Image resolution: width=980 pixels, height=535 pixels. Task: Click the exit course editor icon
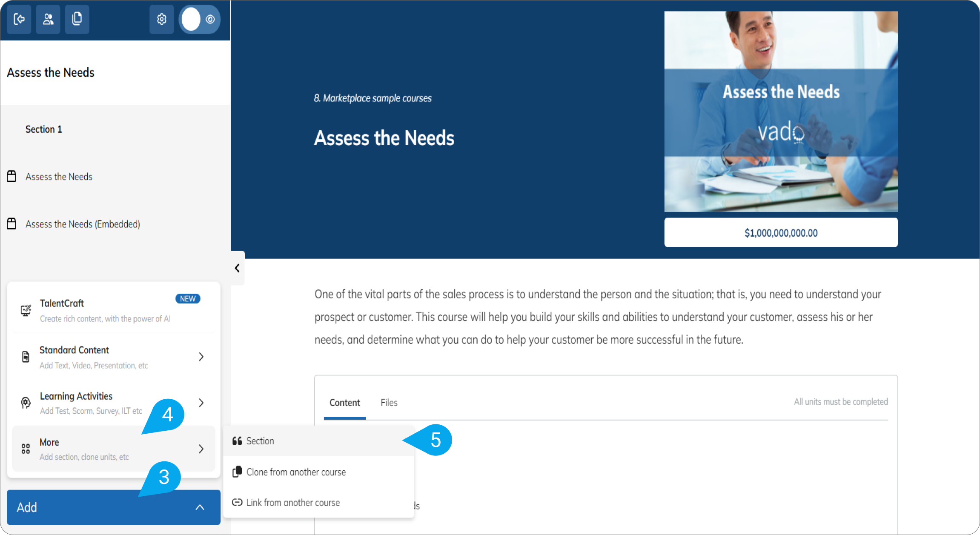pos(19,19)
